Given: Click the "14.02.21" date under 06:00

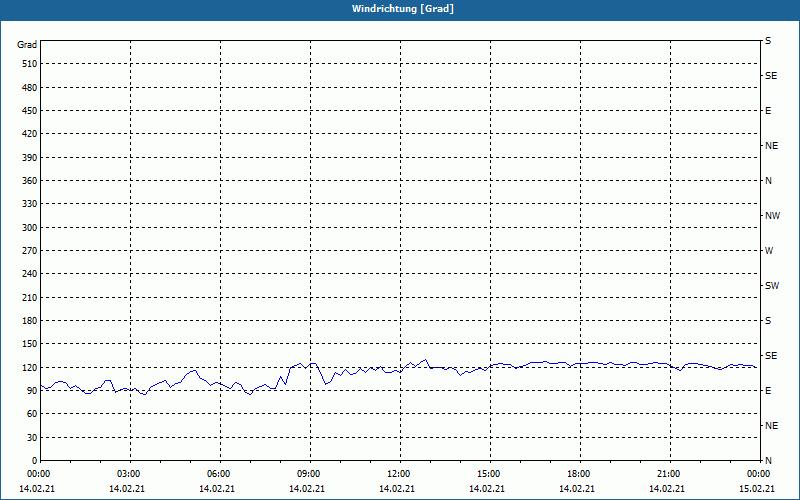Looking at the screenshot, I should pyautogui.click(x=217, y=489).
